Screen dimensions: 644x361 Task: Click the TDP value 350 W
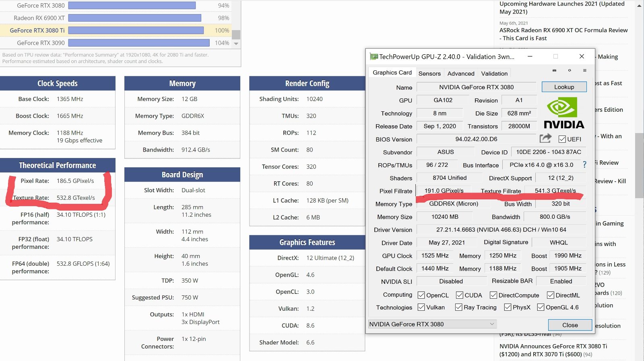click(190, 281)
